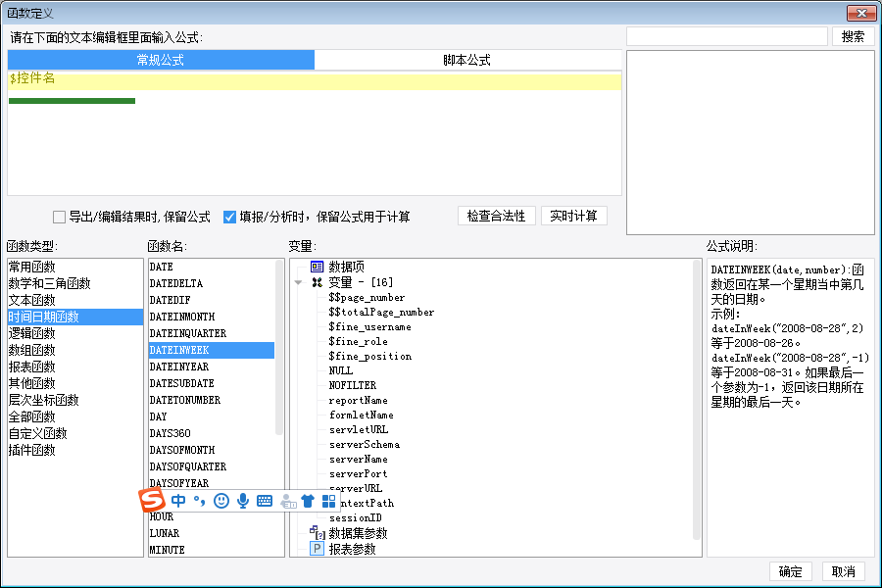882x588 pixels.
Task: Select the sessionID variable
Action: click(356, 517)
